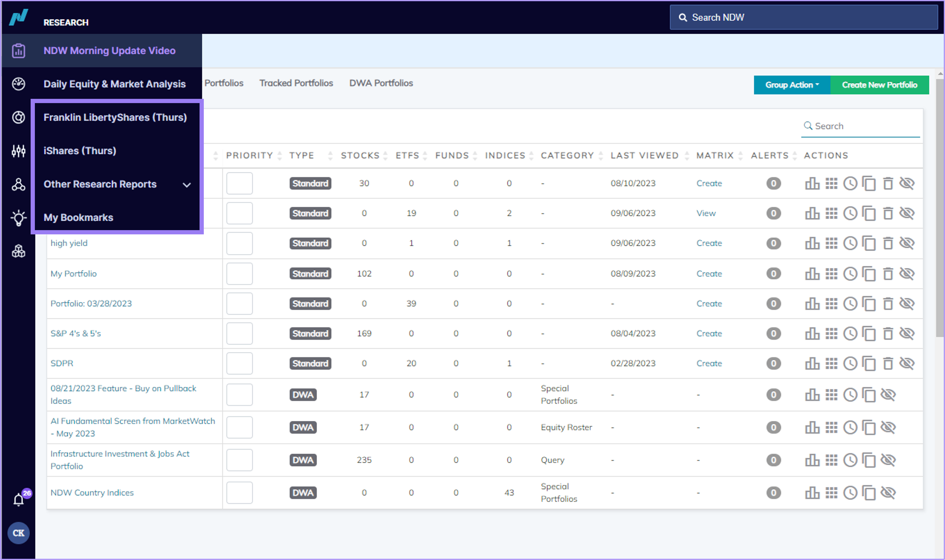Open the lightbulb ideas sidebar icon
Viewport: 945px width, 560px height.
click(x=18, y=218)
